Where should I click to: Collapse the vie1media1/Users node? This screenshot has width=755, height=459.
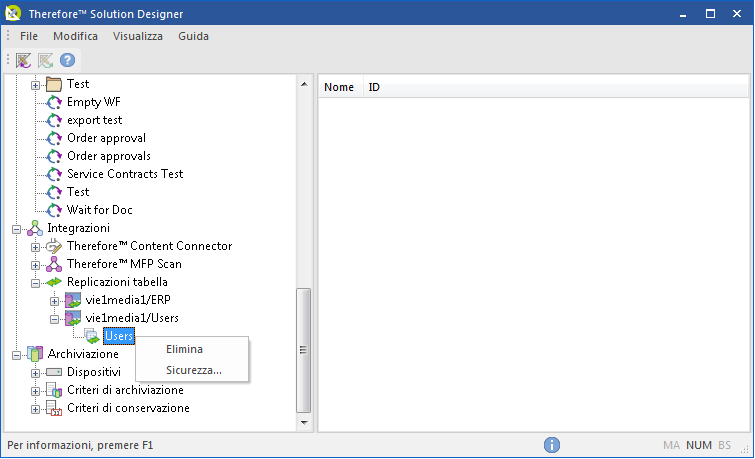point(54,319)
